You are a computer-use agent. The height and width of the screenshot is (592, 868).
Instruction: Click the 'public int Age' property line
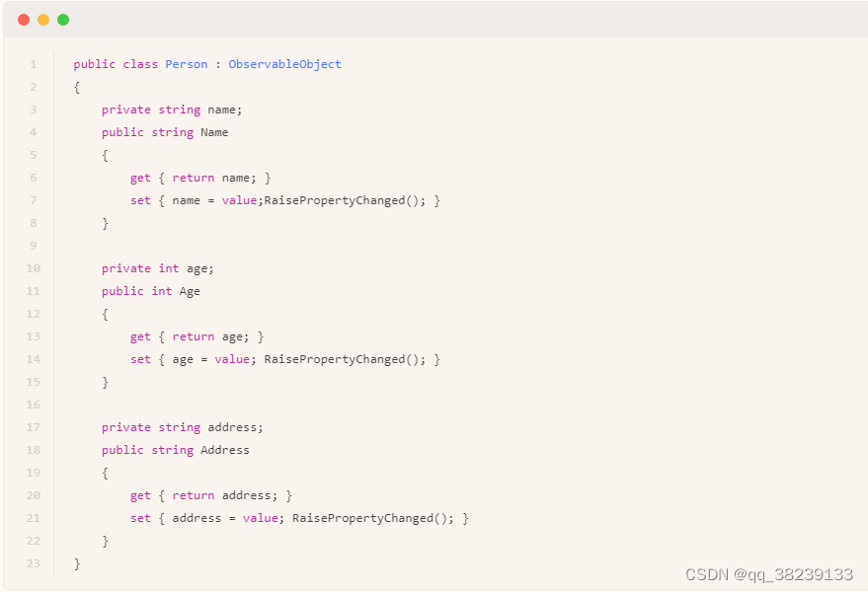coord(150,291)
